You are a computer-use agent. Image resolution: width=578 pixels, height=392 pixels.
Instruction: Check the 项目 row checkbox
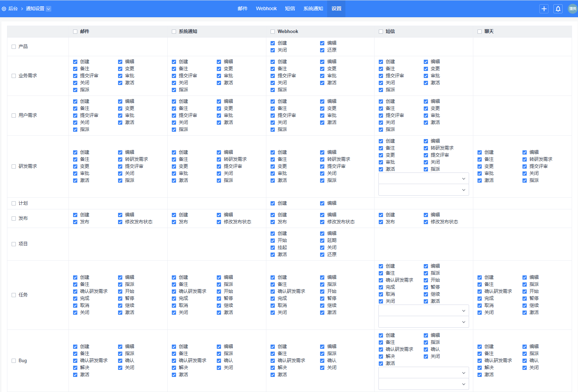pyautogui.click(x=14, y=244)
